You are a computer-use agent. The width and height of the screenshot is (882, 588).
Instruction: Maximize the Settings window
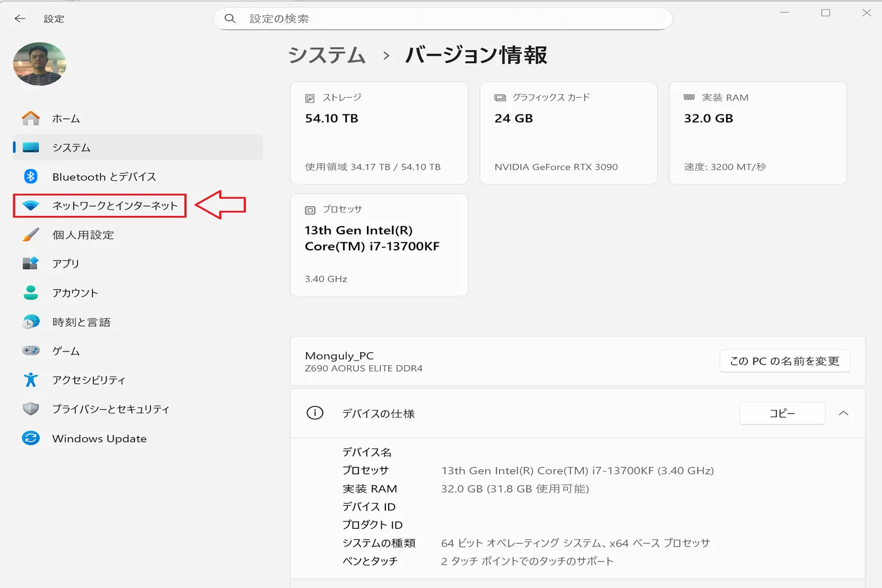point(826,13)
